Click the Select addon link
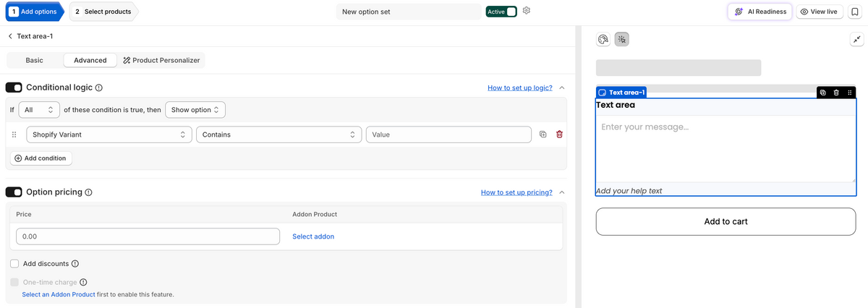Screen dimensions: 868x308 313,236
